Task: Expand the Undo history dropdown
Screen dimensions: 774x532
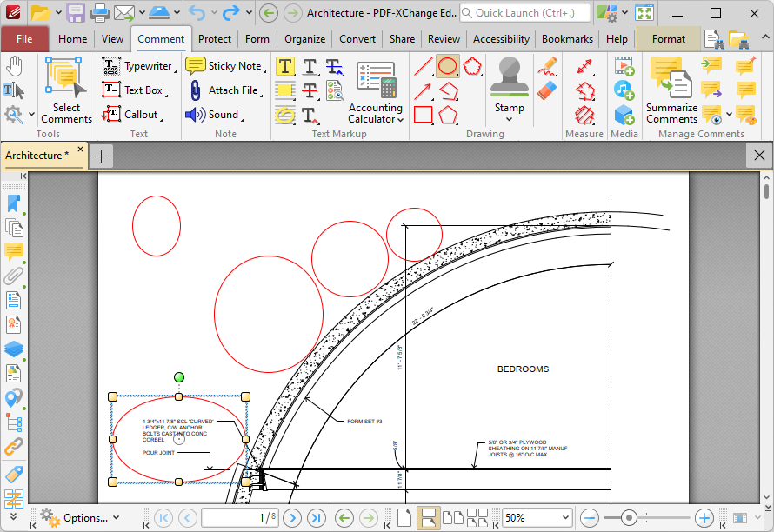Action: click(x=214, y=13)
